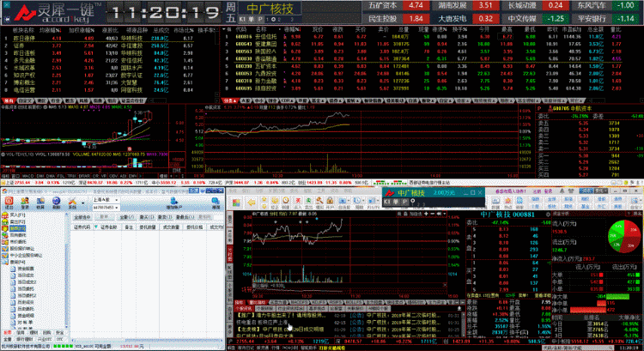Toggle P in floating 中广核技 widget
The height and width of the screenshot is (351, 644).
click(x=404, y=202)
